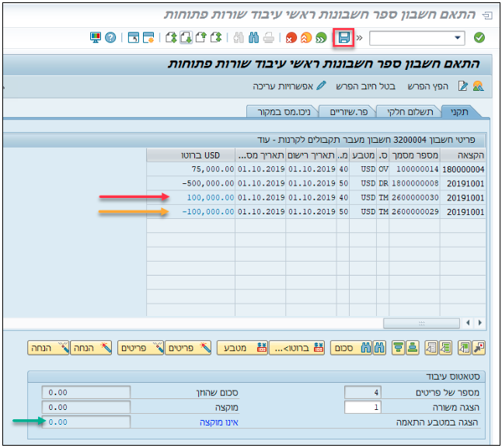Click the אינו מוקצה blue label
This screenshot has width=502, height=448.
[219, 422]
